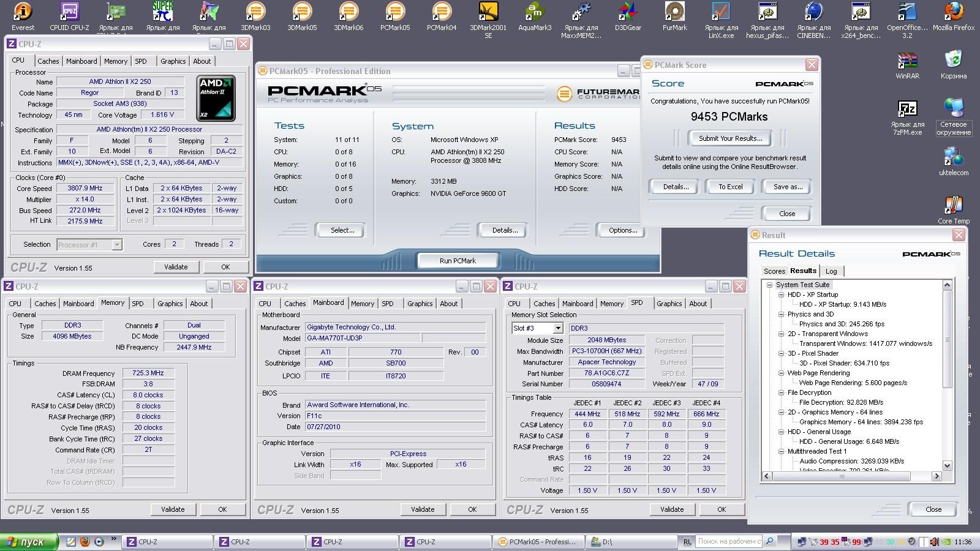Switch to Log tab in Result Details

[831, 271]
